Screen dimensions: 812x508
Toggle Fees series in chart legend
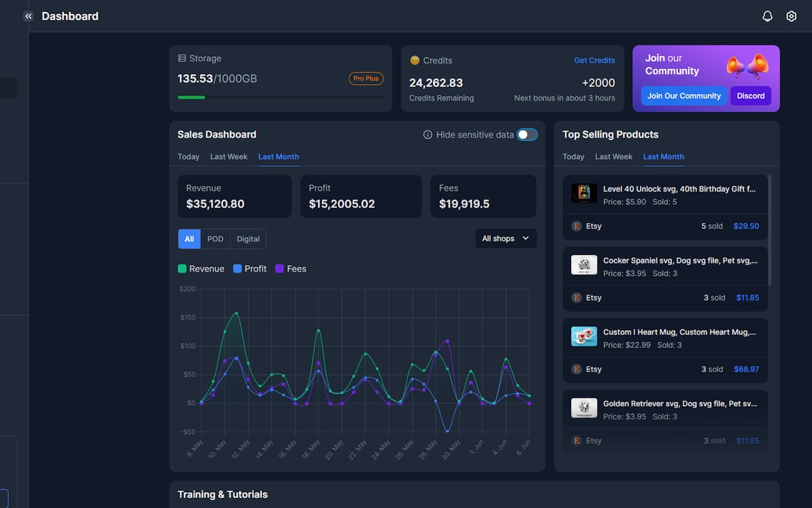[x=291, y=269]
